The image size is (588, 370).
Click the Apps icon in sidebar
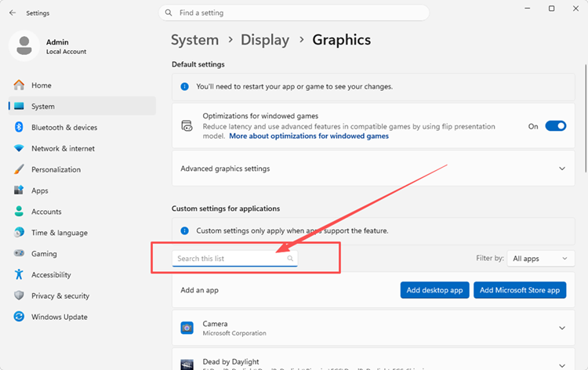tap(19, 190)
